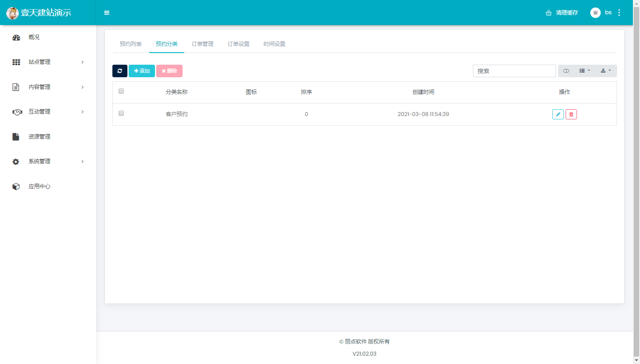Screen dimensions: 640x364
Task: Click the 系统管理 gear icon
Action: pyautogui.click(x=16, y=162)
